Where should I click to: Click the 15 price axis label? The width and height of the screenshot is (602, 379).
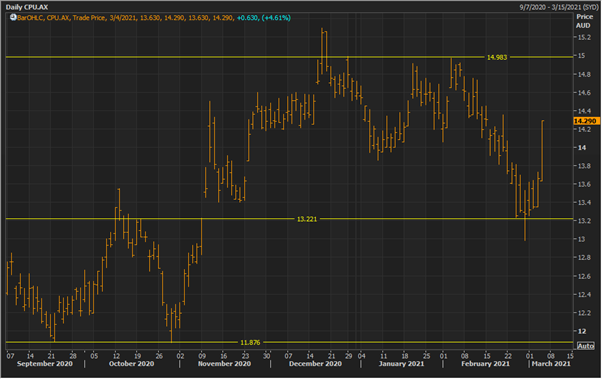pos(581,56)
